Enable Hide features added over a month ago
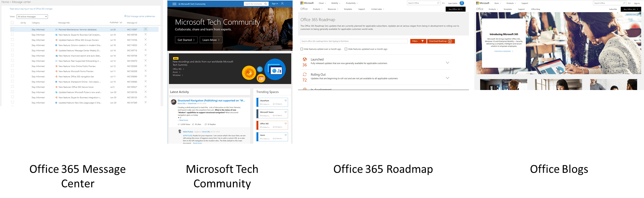Screen dimensions: 644x198 tap(302, 49)
